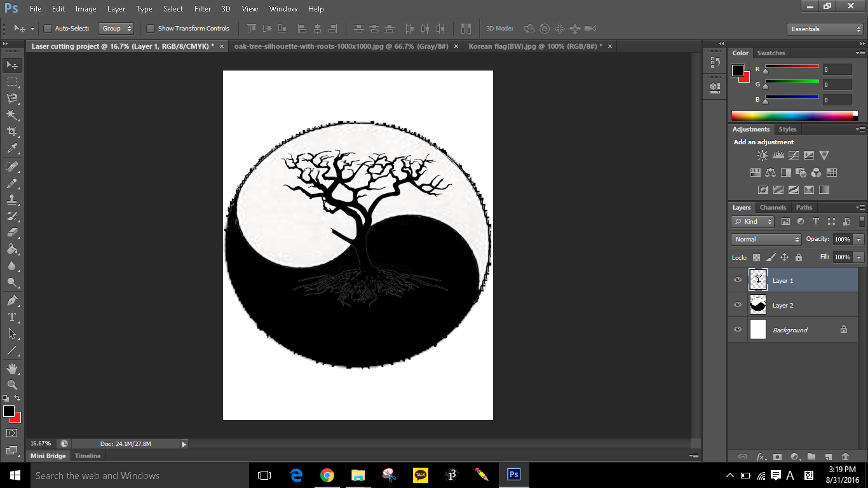Select the Eraser tool

(12, 233)
